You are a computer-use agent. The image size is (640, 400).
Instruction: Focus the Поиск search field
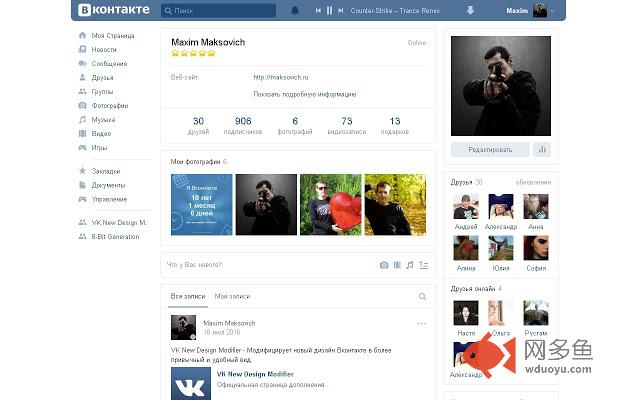pos(218,11)
